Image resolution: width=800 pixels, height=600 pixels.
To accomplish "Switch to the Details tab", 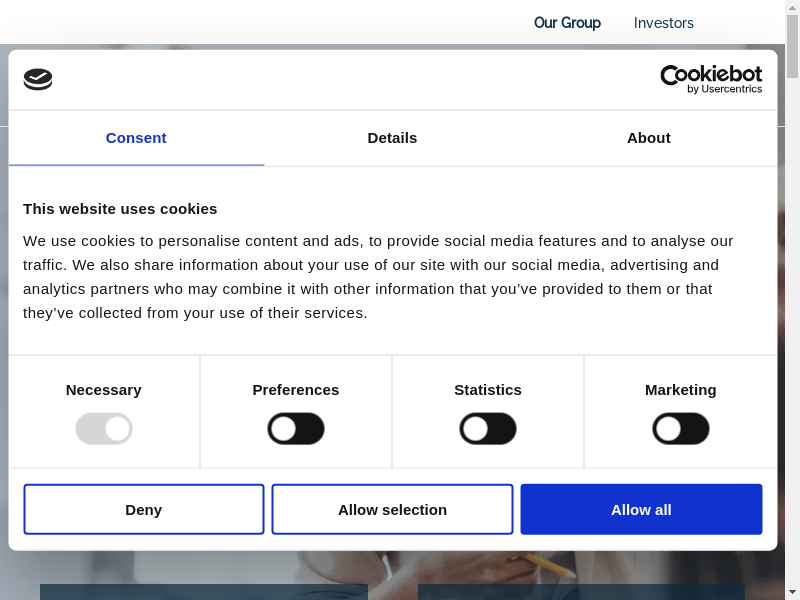I will [x=392, y=138].
